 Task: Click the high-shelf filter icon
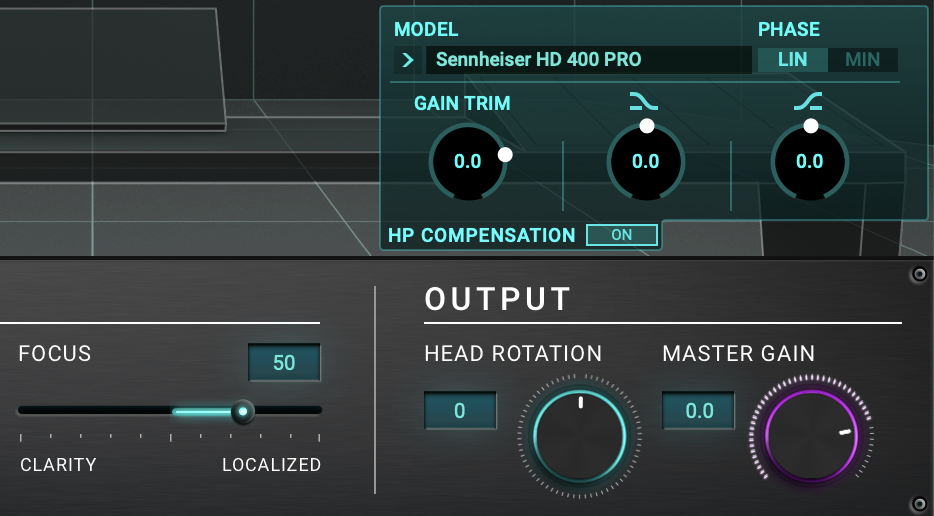pyautogui.click(x=809, y=100)
